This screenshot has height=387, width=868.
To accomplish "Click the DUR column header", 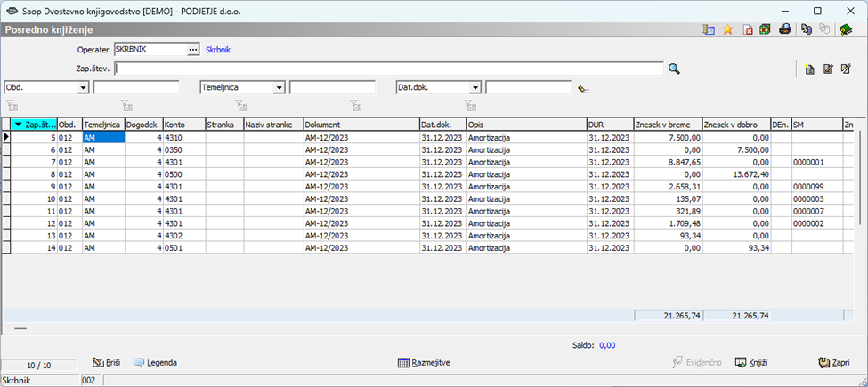I will click(610, 125).
